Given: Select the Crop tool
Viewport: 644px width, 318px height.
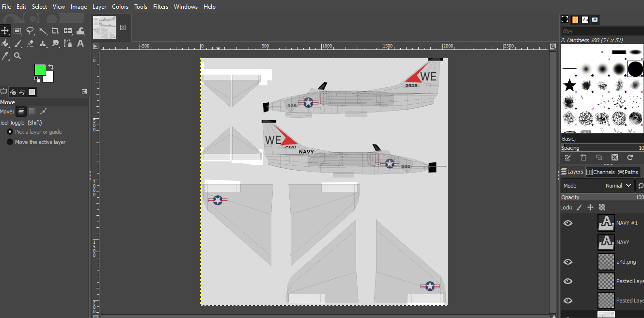Looking at the screenshot, I should [55, 31].
